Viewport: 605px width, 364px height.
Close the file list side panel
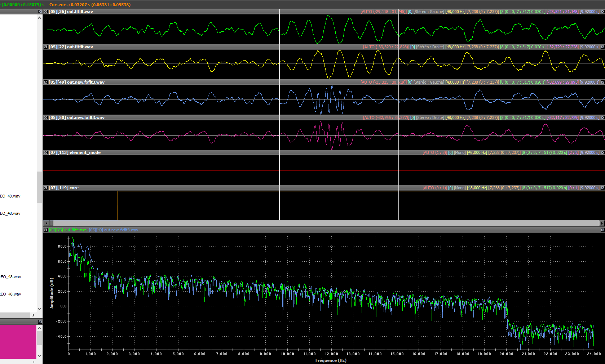click(x=40, y=12)
